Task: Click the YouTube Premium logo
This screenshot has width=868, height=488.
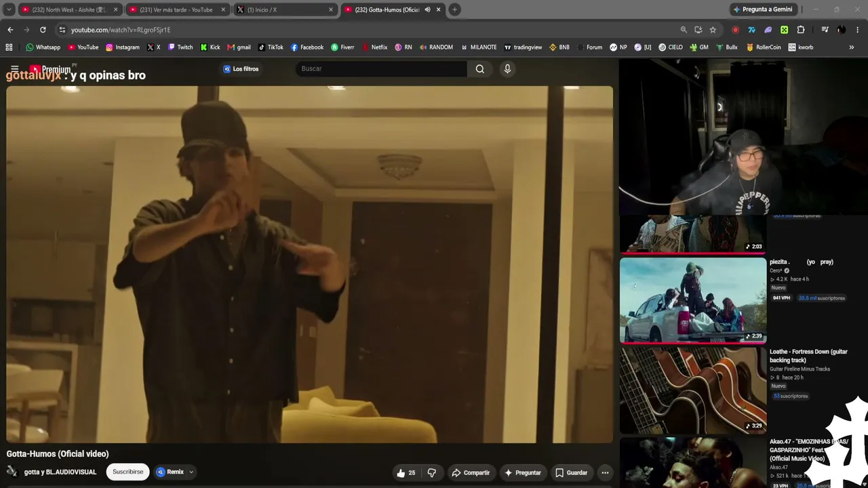Action: (x=50, y=69)
